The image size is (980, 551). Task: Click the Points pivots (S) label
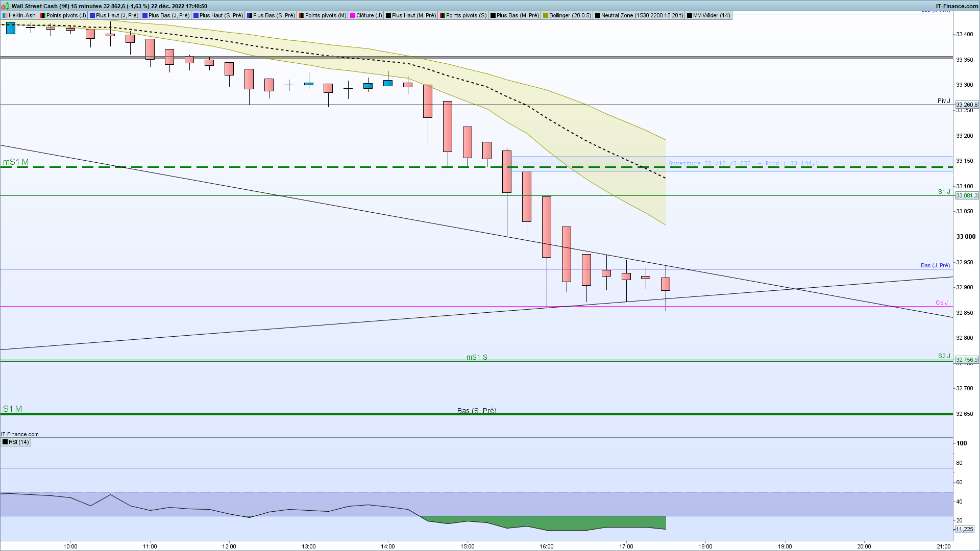point(466,15)
